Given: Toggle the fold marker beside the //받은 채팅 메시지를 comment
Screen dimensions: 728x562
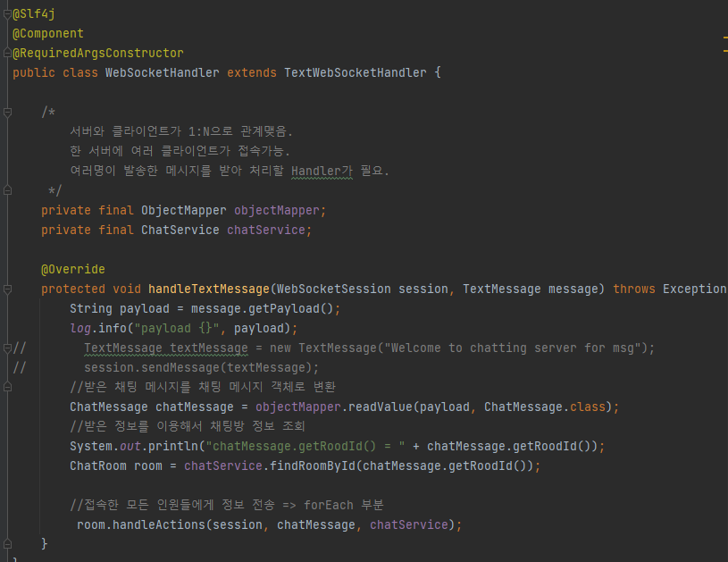Looking at the screenshot, I should click(x=7, y=387).
